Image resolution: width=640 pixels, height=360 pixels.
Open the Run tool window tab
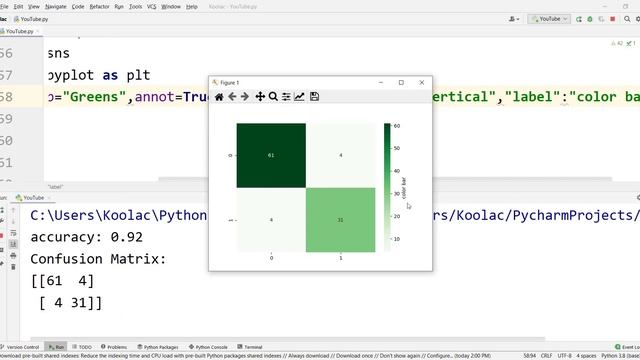coord(56,347)
